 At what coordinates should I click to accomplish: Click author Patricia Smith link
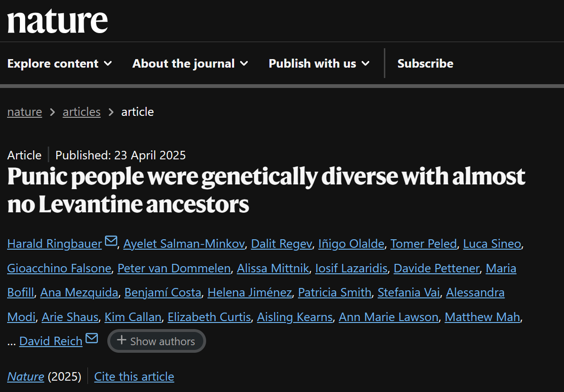[335, 293]
